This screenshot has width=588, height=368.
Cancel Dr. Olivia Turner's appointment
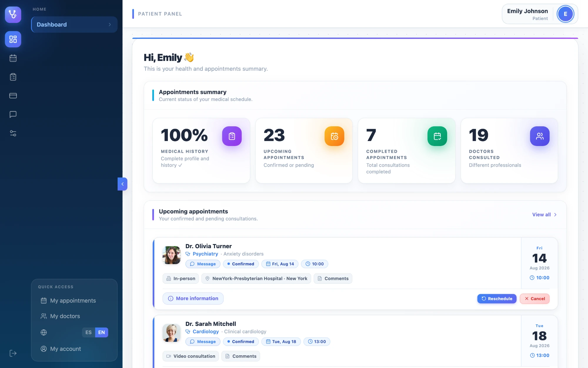534,299
